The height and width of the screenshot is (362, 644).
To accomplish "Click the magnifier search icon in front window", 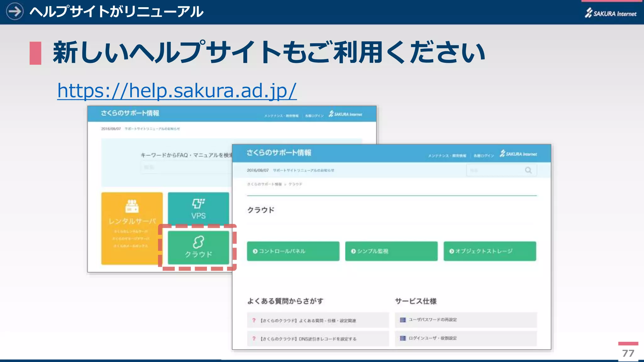I will pyautogui.click(x=528, y=170).
